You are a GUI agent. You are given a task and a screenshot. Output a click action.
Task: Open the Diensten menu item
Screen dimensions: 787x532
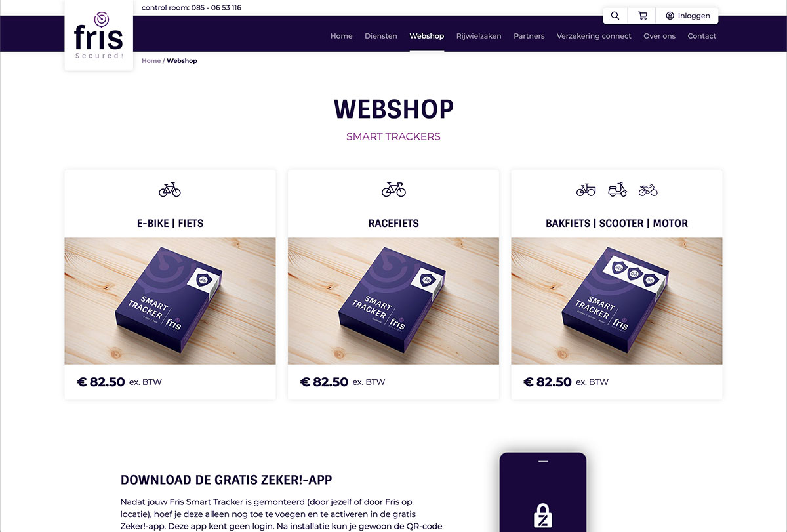[381, 36]
